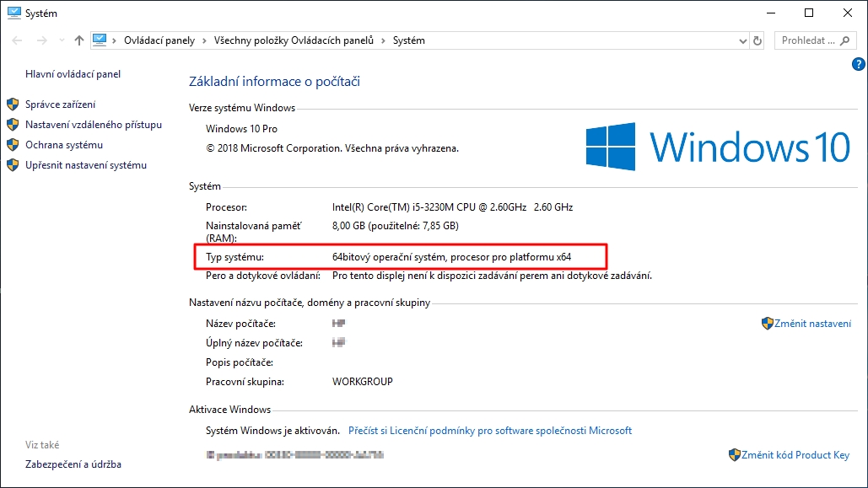This screenshot has width=868, height=488.
Task: Click Změnit kód Product Key link
Action: (x=795, y=455)
